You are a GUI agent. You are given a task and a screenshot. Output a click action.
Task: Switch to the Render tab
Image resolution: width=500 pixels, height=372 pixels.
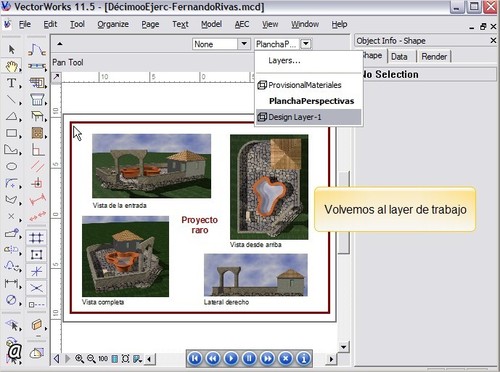(x=434, y=57)
